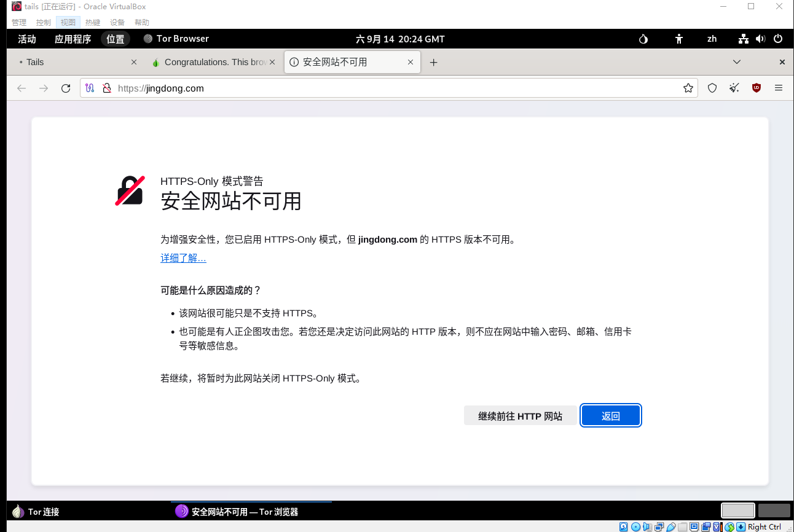Switch to the second workspace indicator

point(774,510)
